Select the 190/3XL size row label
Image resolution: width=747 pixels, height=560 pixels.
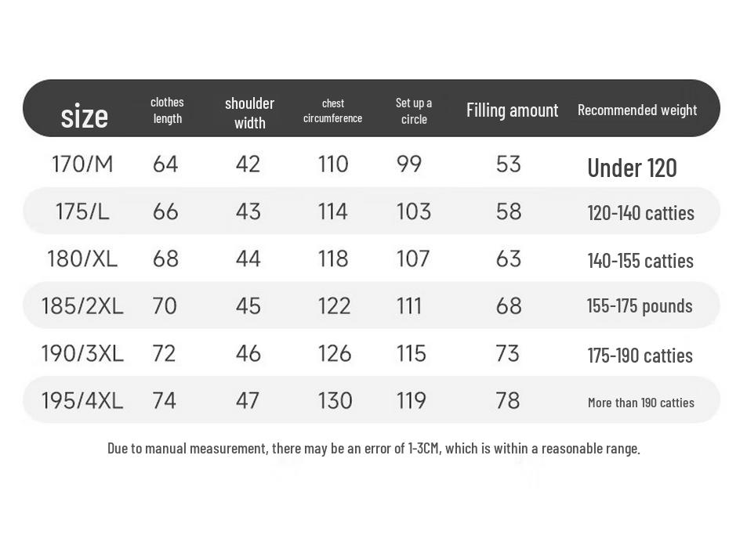82,353
